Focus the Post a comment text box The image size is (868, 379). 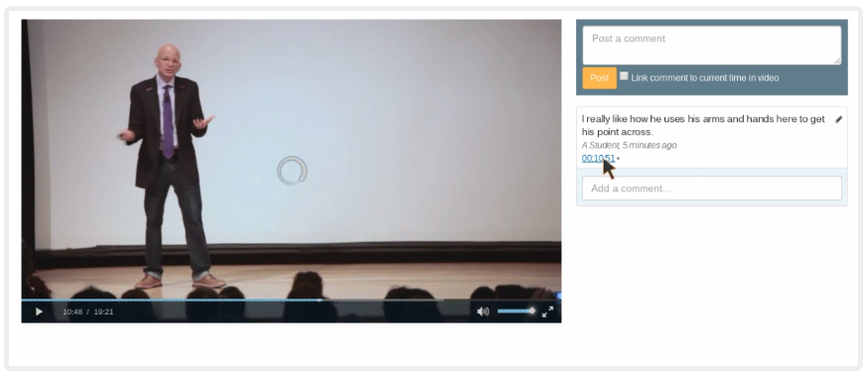(712, 46)
